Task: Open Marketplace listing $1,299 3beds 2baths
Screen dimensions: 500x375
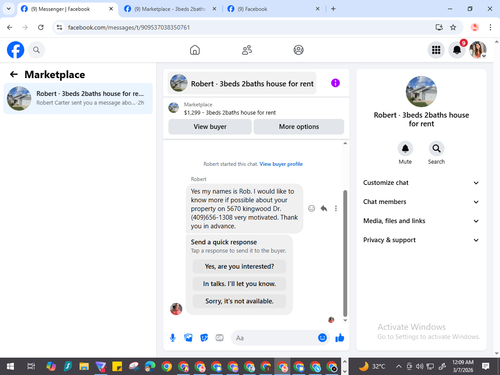Action: [230, 109]
